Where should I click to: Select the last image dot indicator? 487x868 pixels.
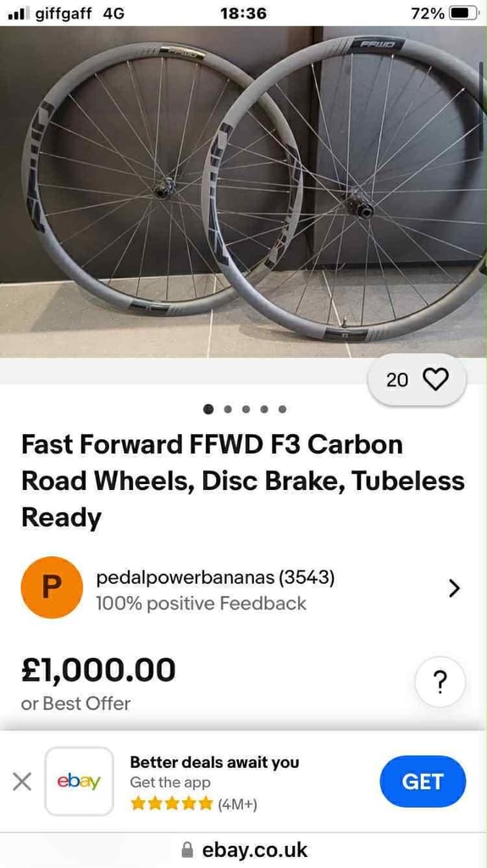[x=282, y=409]
